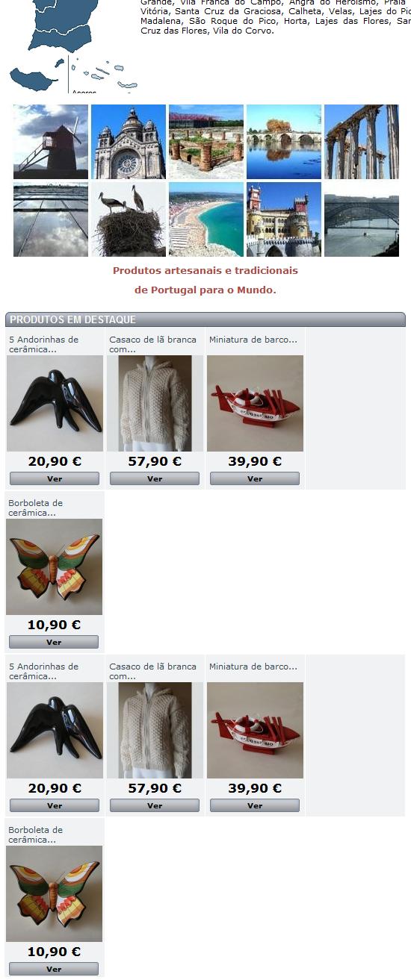The height and width of the screenshot is (980, 411).
Task: Open the first 'Casaco de lã branca' title link
Action: pos(152,344)
